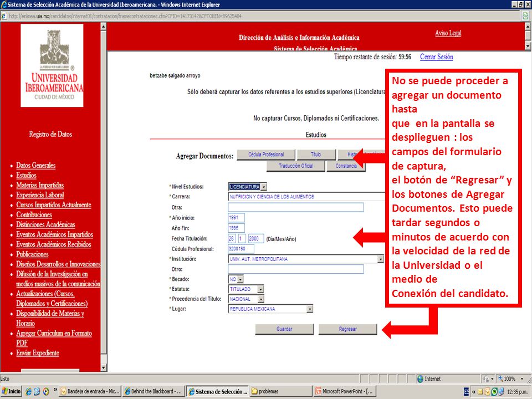The image size is (532, 399).
Task: Open Contribuciones sidebar link
Action: click(34, 214)
